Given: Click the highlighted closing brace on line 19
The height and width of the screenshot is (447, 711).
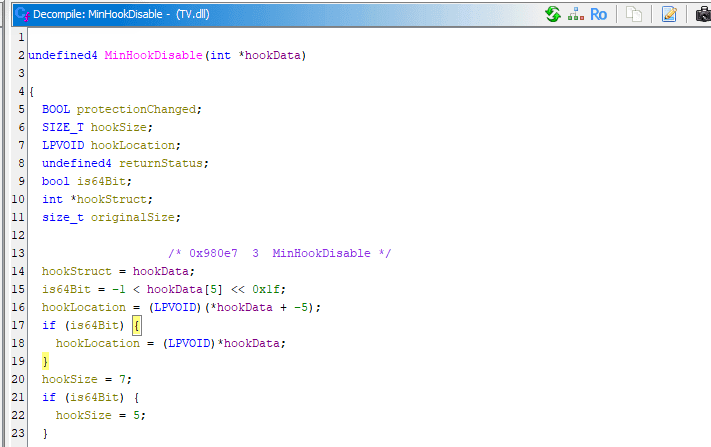Looking at the screenshot, I should (45, 361).
